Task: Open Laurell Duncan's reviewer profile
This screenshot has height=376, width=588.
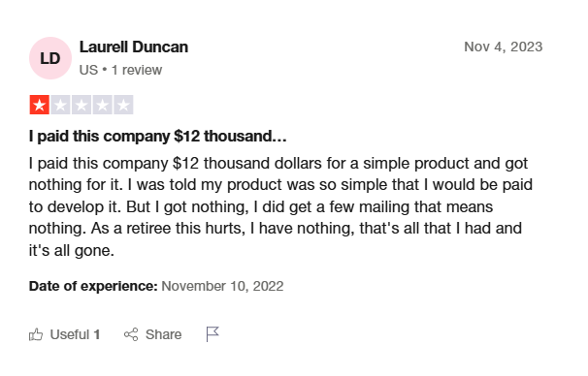Action: [x=134, y=47]
